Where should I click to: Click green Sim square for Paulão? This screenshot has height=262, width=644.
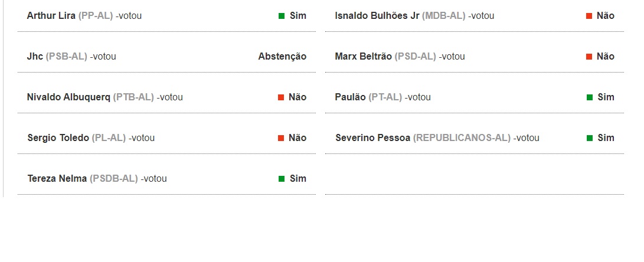coord(589,97)
